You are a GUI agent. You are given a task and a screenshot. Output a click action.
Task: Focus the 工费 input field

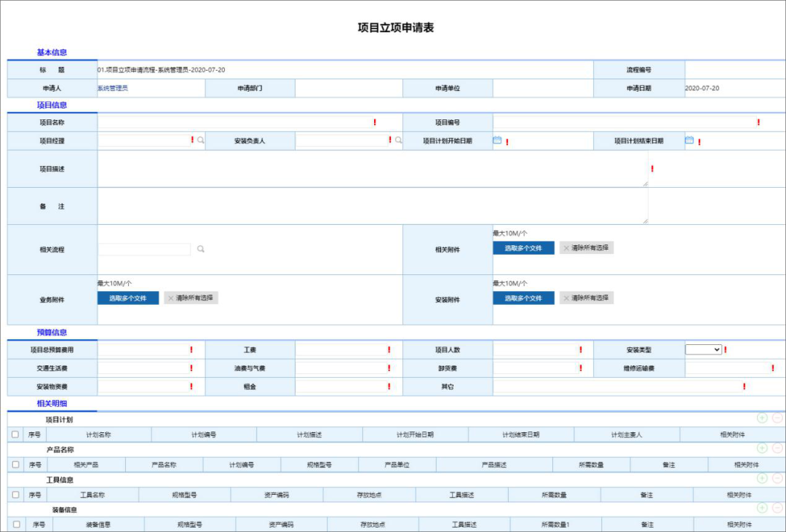pos(341,350)
